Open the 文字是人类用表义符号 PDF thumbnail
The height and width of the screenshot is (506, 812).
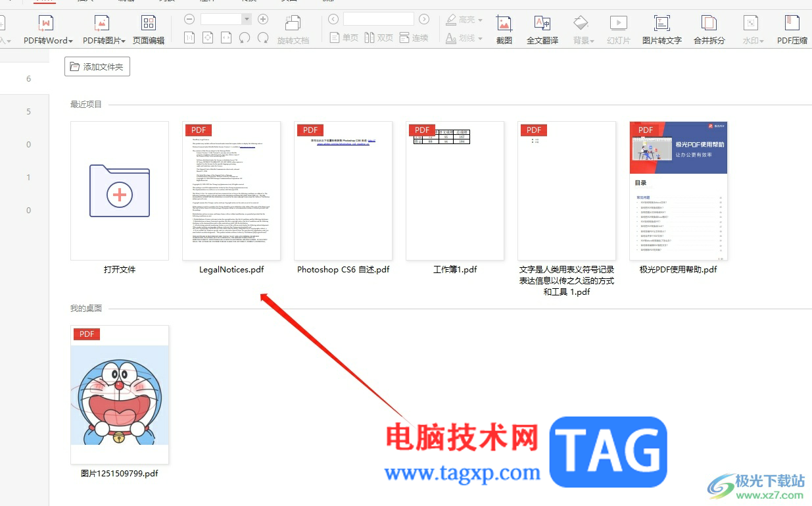click(x=567, y=191)
